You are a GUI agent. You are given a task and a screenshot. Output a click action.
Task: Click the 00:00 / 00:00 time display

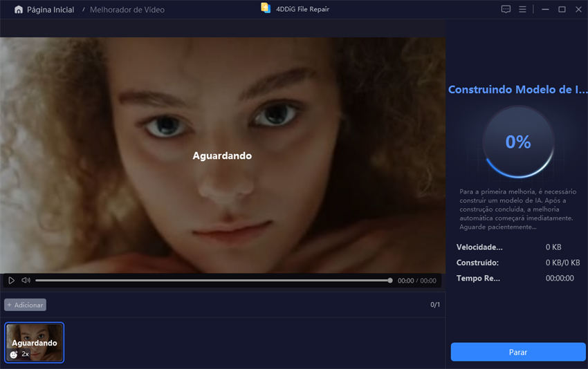416,281
